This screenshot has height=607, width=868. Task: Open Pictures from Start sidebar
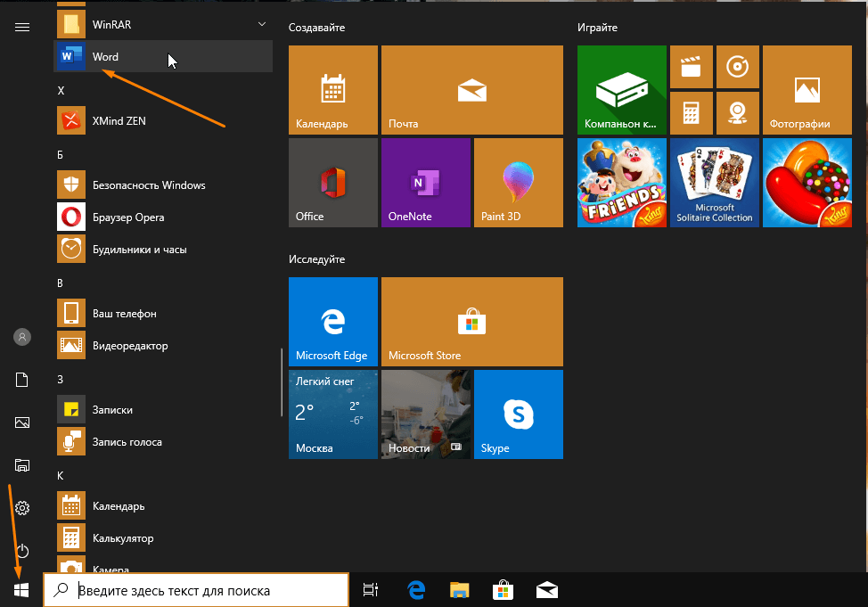pos(22,422)
